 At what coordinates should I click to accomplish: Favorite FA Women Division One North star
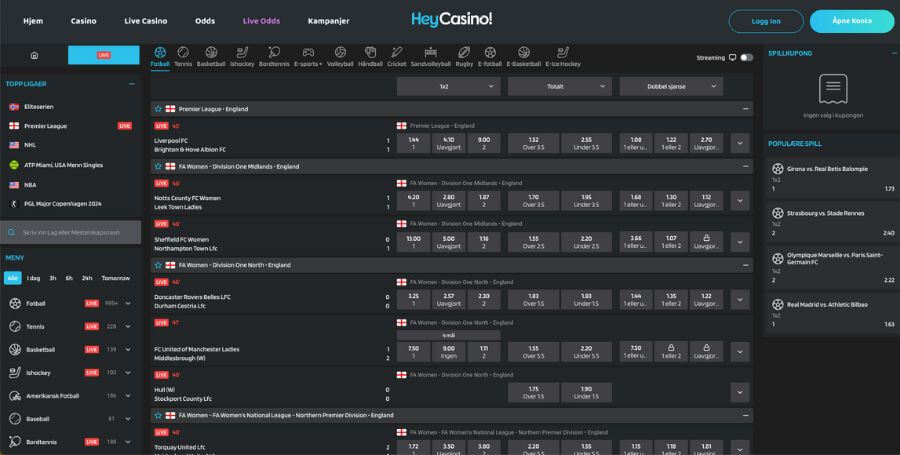click(x=158, y=265)
